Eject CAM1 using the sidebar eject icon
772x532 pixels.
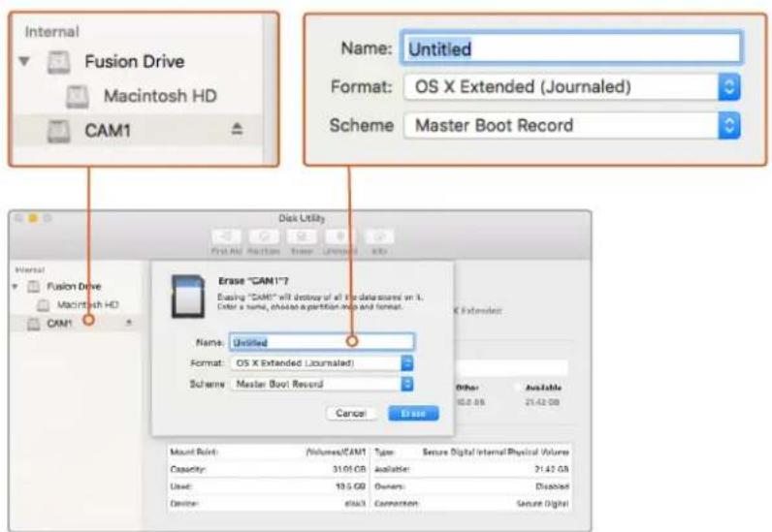(x=129, y=323)
